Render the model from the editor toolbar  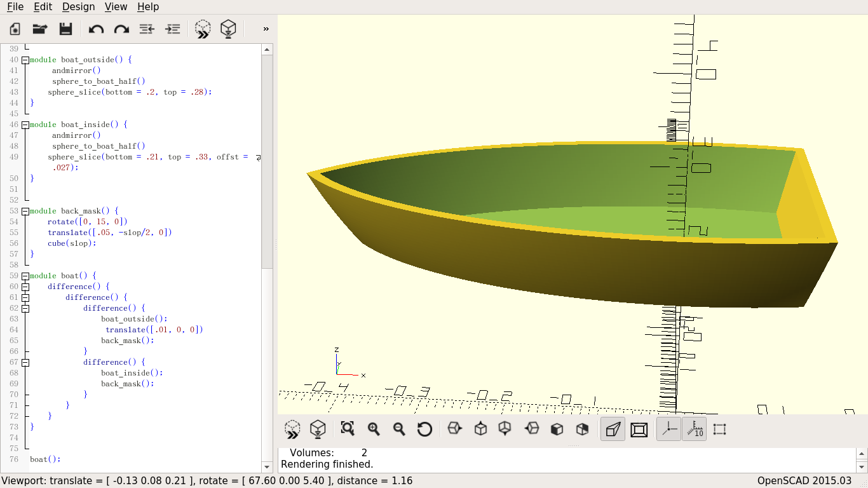(228, 29)
